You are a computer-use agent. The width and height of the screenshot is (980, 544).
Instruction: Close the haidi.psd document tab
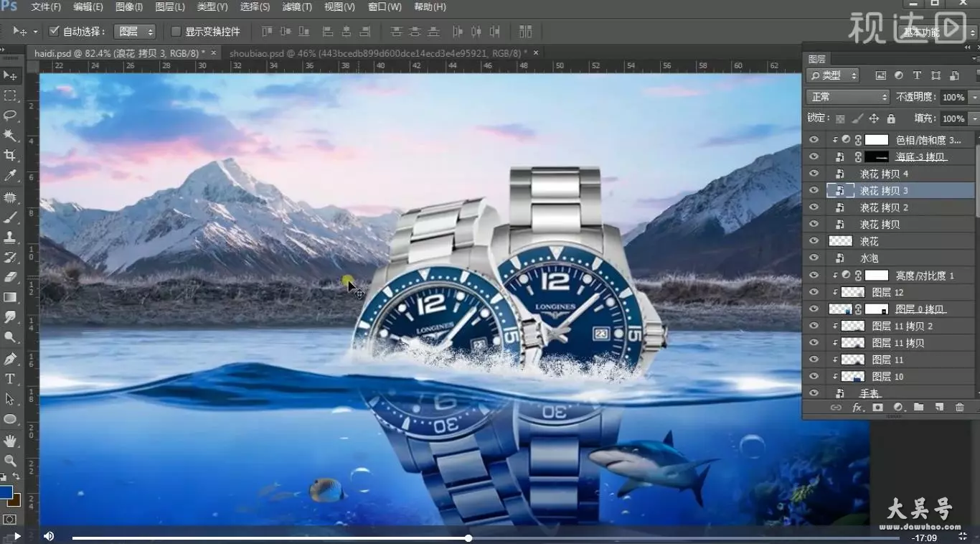coord(214,52)
